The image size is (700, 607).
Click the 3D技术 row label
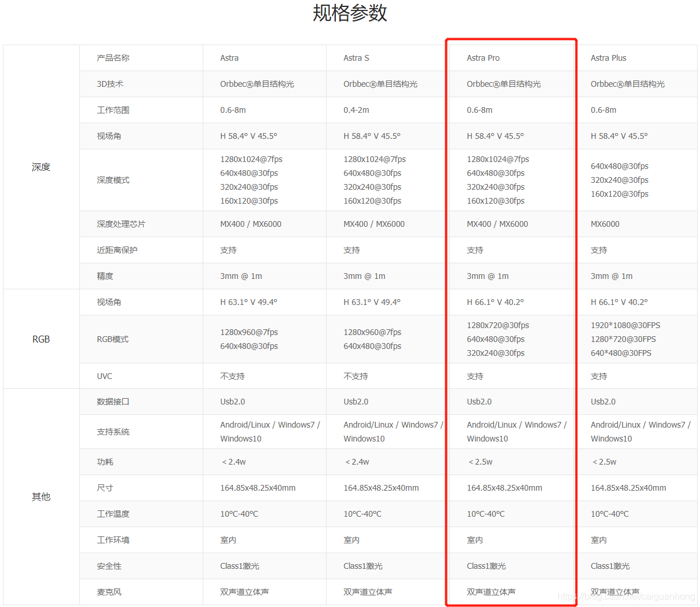110,84
